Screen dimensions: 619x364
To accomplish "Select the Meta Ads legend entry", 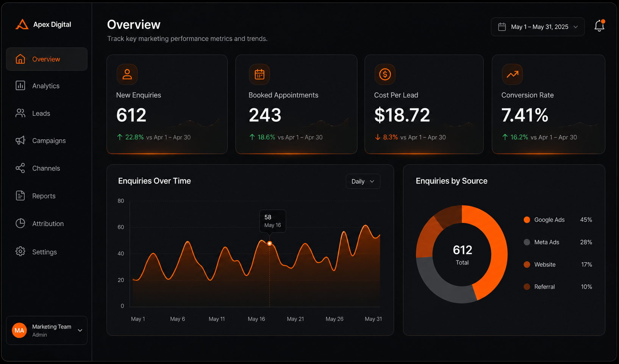I will [558, 242].
